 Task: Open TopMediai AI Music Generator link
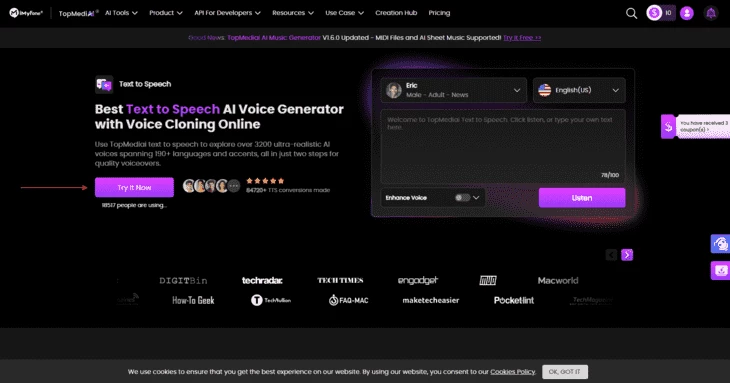274,38
